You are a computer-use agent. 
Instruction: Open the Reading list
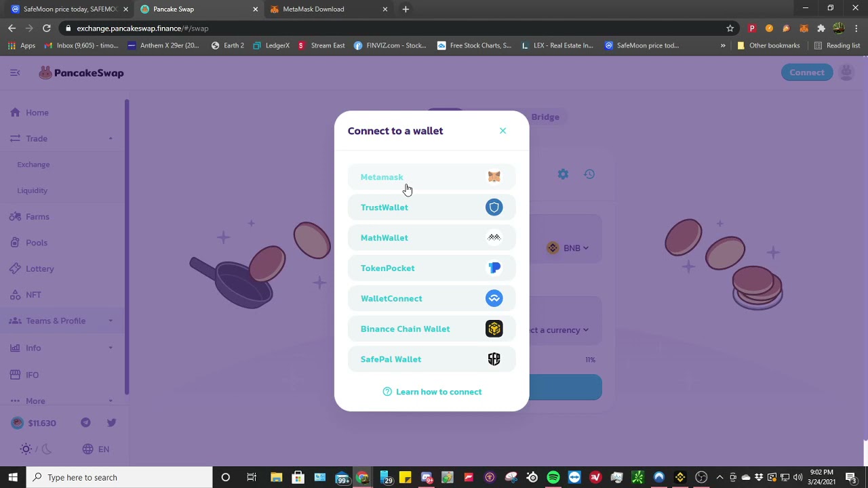click(x=837, y=45)
